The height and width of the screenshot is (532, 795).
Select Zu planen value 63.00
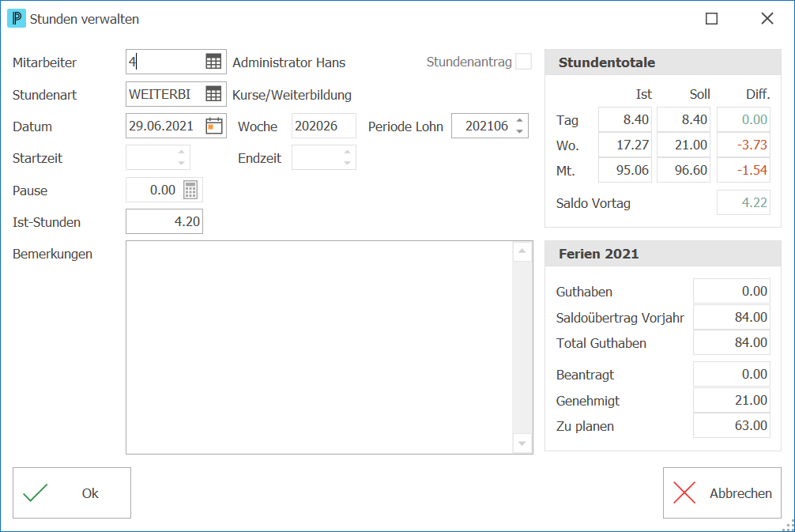[x=732, y=425]
